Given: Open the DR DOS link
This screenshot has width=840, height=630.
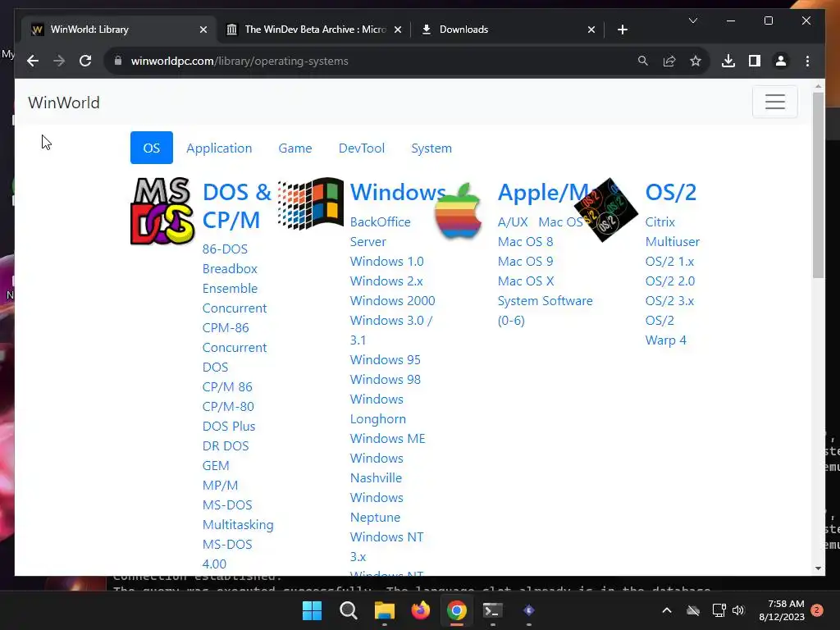Looking at the screenshot, I should tap(226, 445).
